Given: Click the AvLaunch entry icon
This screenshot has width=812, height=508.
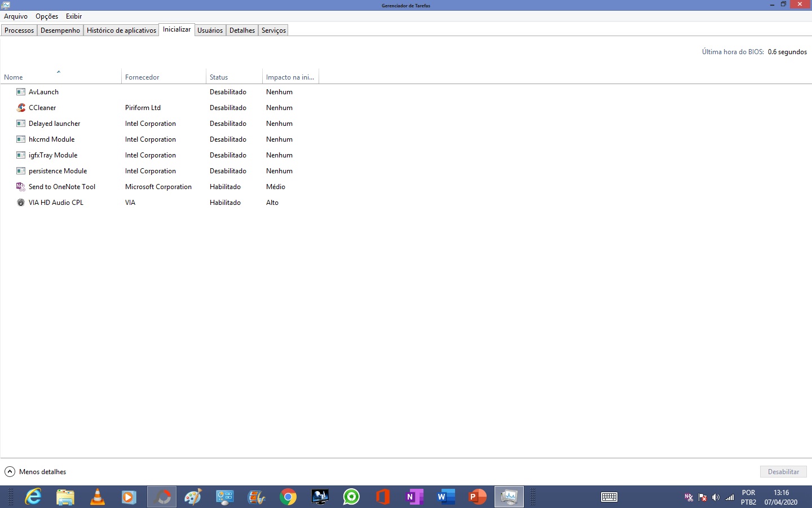Looking at the screenshot, I should coord(21,92).
